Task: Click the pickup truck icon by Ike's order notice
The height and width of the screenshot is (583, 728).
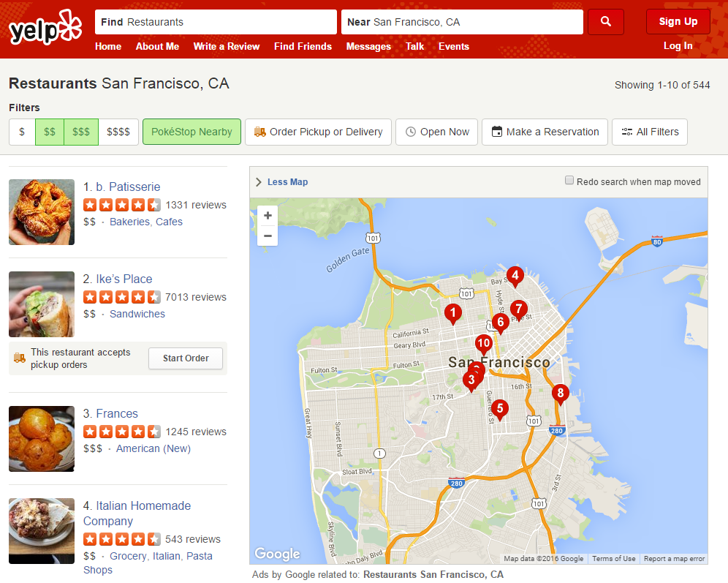Action: point(20,358)
